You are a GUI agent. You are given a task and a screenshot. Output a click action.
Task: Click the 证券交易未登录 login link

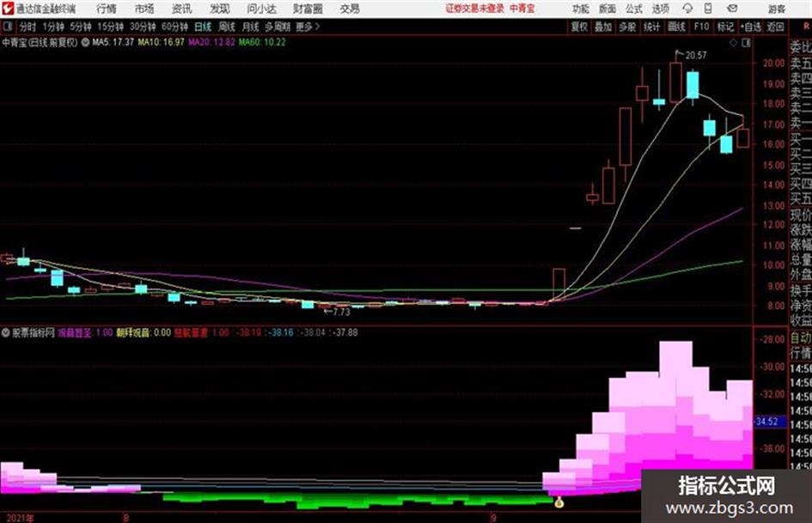tap(475, 9)
